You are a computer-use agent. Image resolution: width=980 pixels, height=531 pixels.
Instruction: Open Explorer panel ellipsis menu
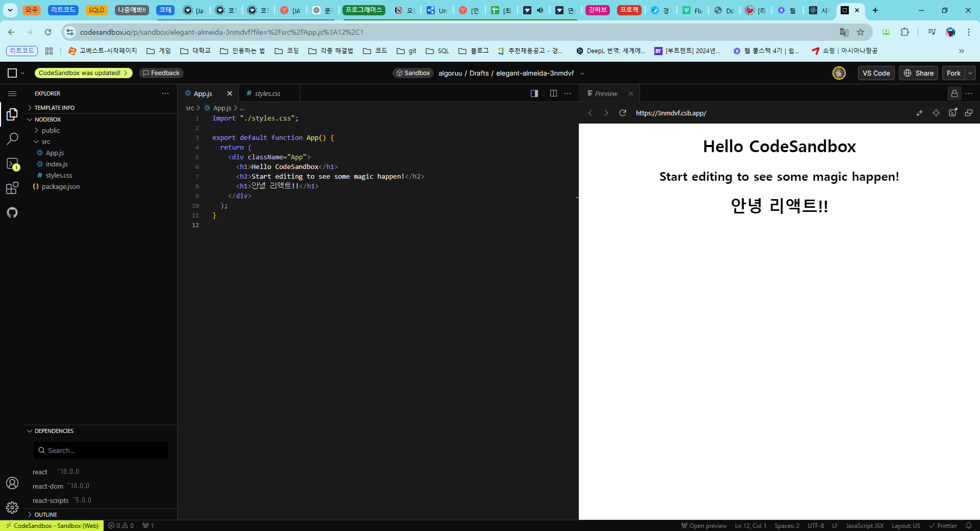pos(165,93)
